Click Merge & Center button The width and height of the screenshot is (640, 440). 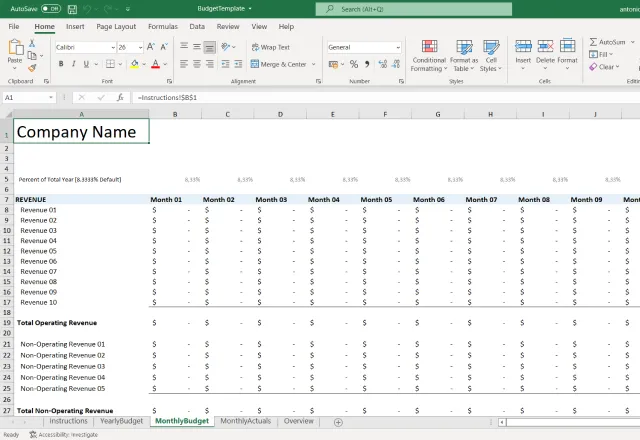click(x=279, y=64)
